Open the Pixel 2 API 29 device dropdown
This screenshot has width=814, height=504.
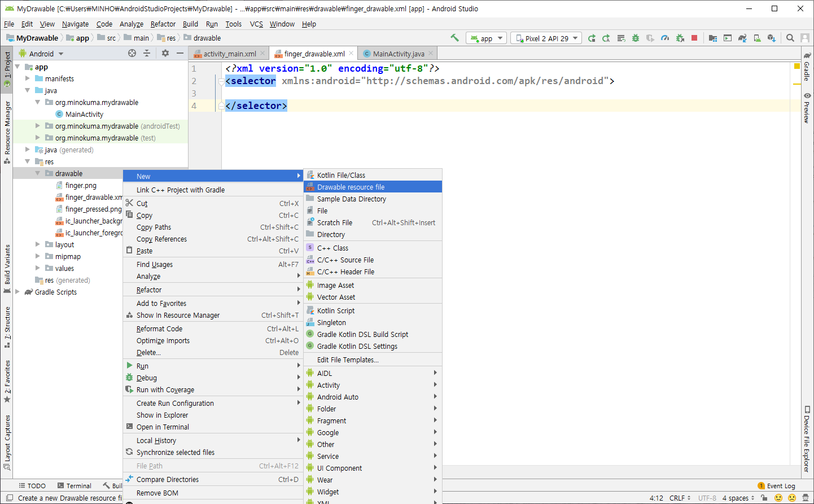[546, 38]
